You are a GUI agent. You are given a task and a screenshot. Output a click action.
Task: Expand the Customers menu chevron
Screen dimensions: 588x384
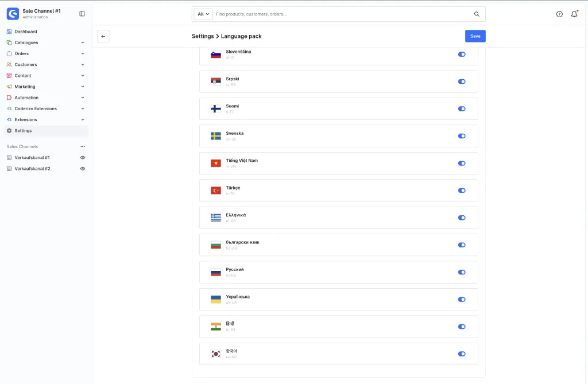(x=83, y=64)
